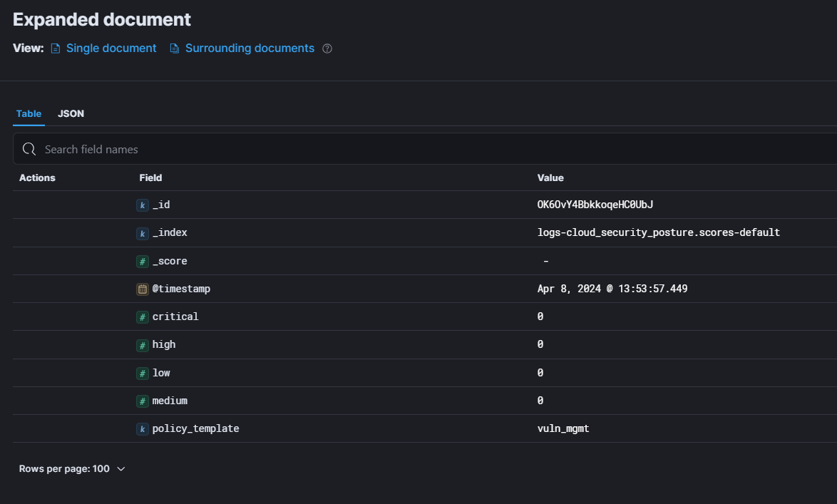Click the keyword icon beside policy_template
Viewport: 837px width, 504px height.
(x=143, y=429)
